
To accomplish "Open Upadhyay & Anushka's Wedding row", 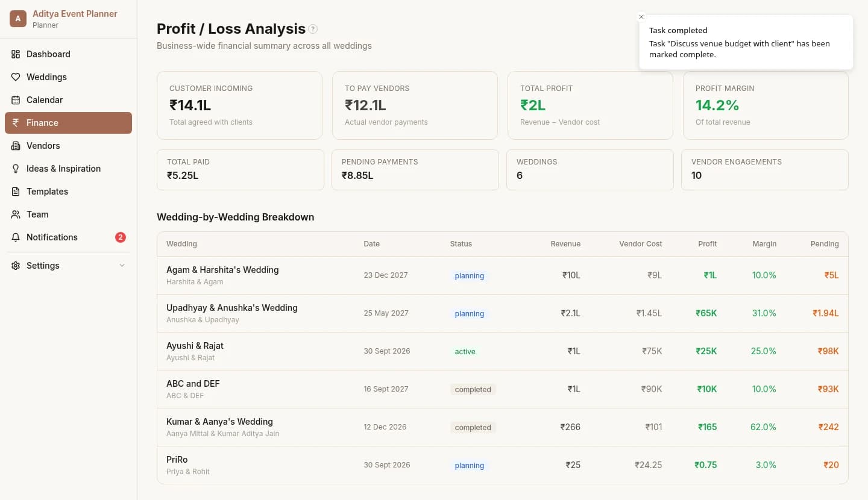I will coord(502,313).
